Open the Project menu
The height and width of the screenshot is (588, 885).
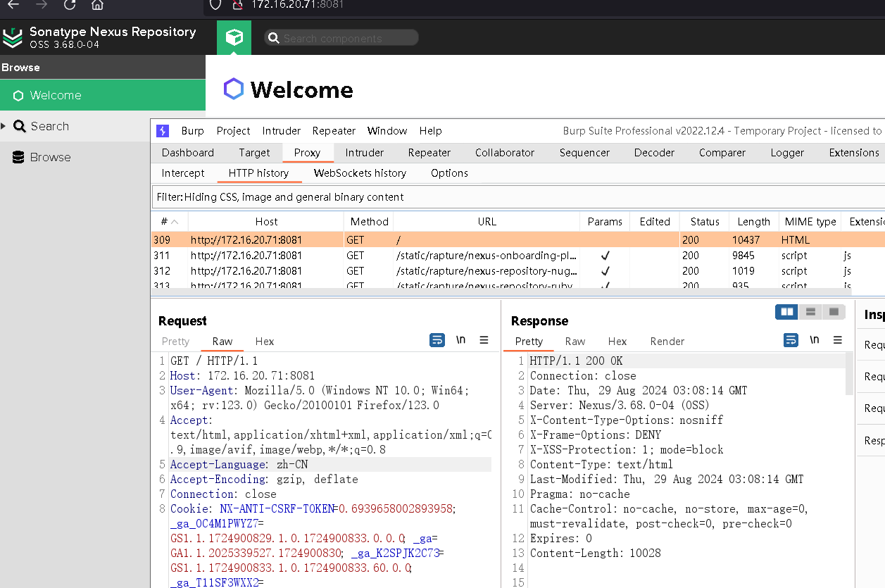click(x=233, y=131)
